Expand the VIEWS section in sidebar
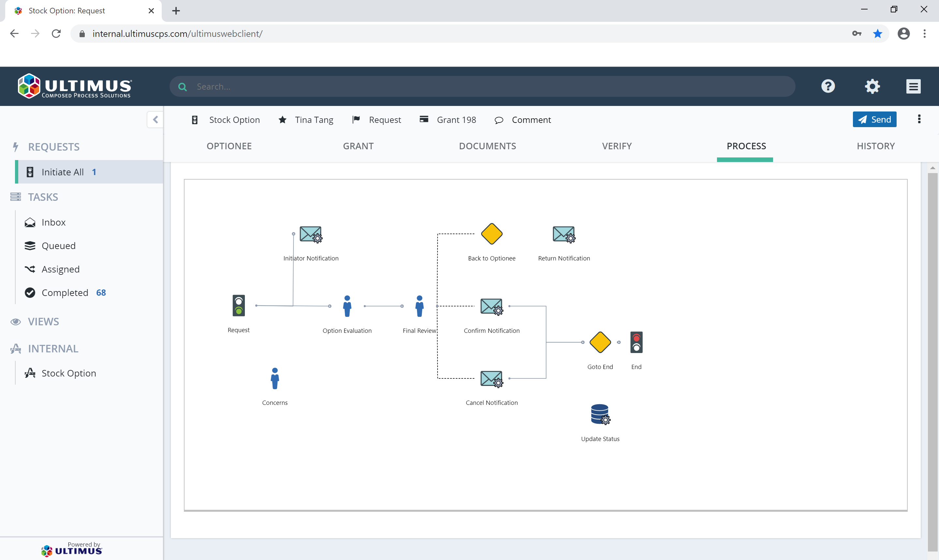The width and height of the screenshot is (939, 560). pos(43,321)
